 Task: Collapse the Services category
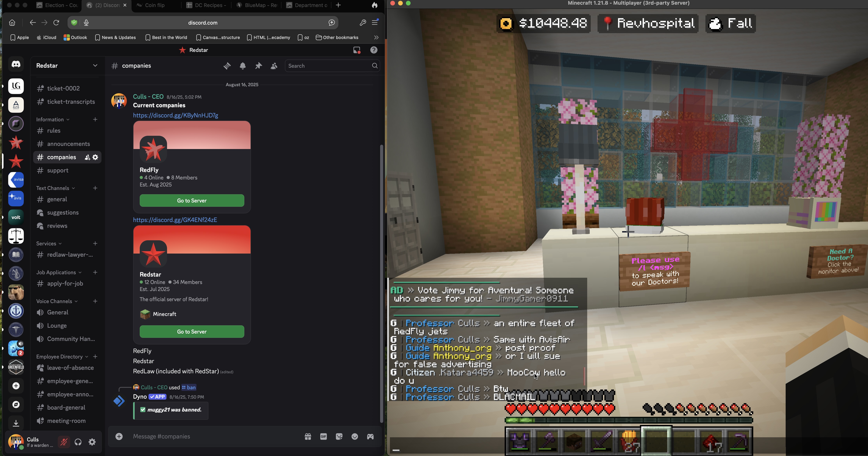tap(49, 243)
